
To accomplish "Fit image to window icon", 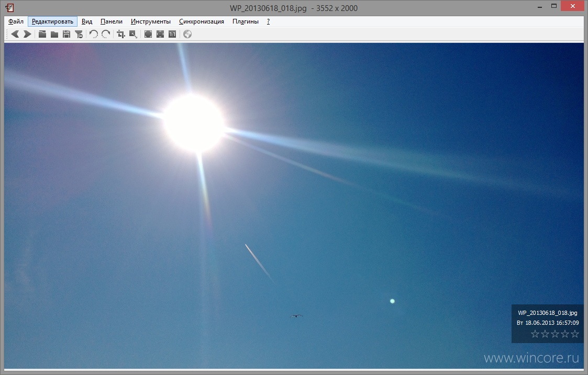I will point(160,34).
